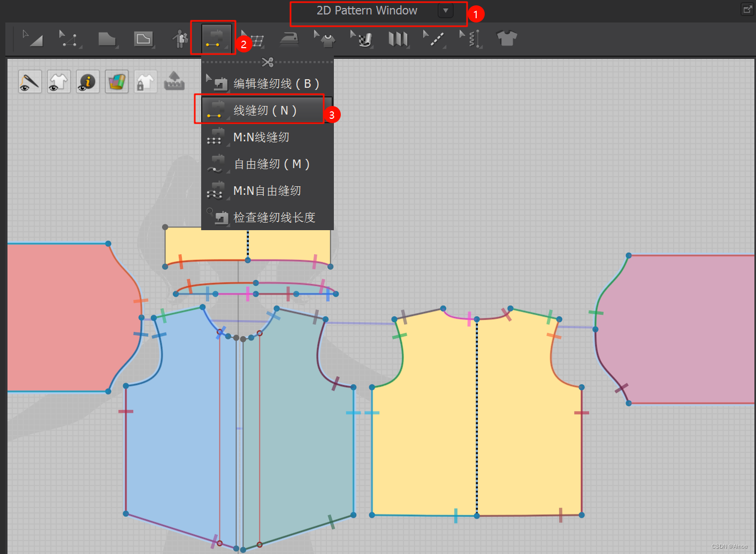Screen dimensions: 756x554
Task: Select the teal front bodice pattern
Action: [x=300, y=428]
